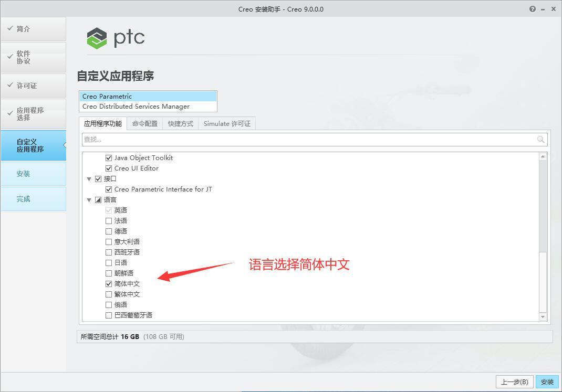Screen dimensions: 562x392
Task: Enable the 德语 language checkbox
Action: (109, 231)
